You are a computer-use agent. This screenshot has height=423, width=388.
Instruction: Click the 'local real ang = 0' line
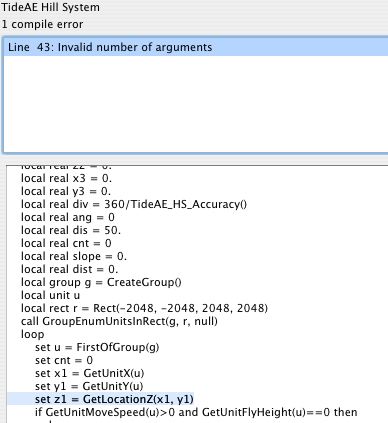click(x=68, y=217)
